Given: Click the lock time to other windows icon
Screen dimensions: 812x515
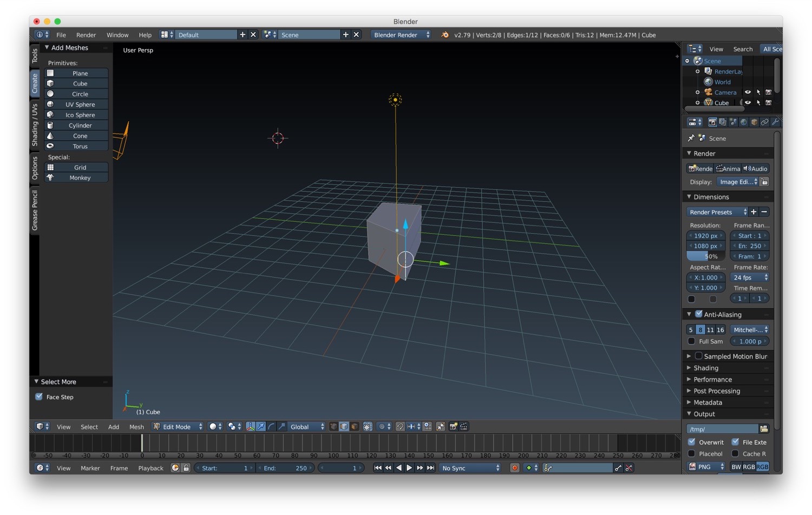Looking at the screenshot, I should 186,468.
